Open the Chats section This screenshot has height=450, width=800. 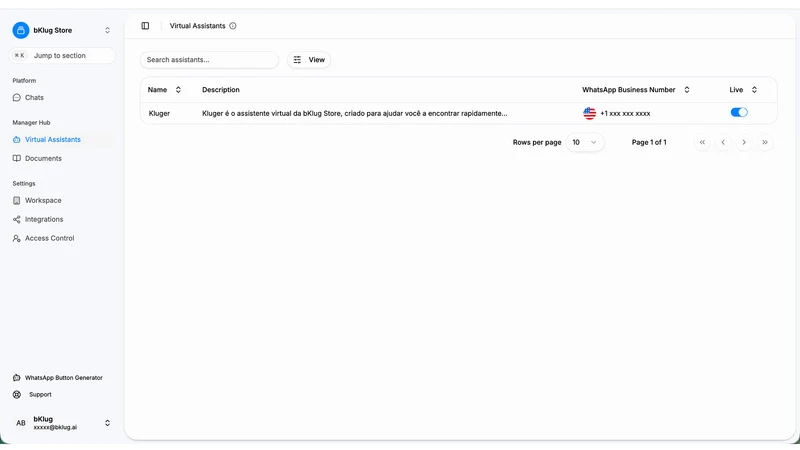[34, 97]
